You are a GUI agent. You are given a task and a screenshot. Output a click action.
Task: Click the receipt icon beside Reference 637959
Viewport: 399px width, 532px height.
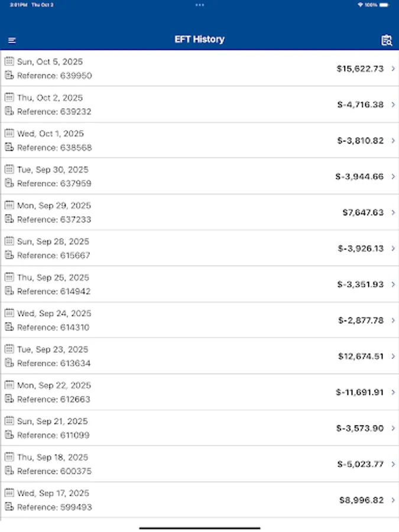point(9,183)
